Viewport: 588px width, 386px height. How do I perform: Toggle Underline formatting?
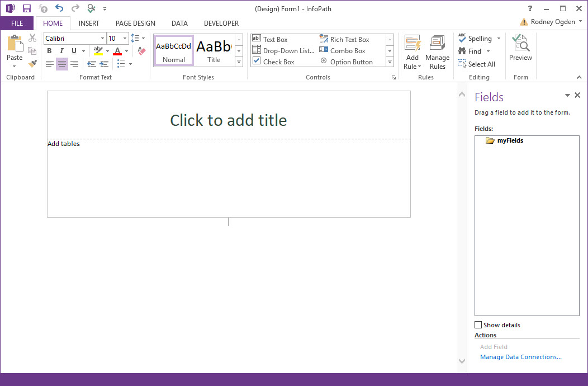pyautogui.click(x=74, y=51)
